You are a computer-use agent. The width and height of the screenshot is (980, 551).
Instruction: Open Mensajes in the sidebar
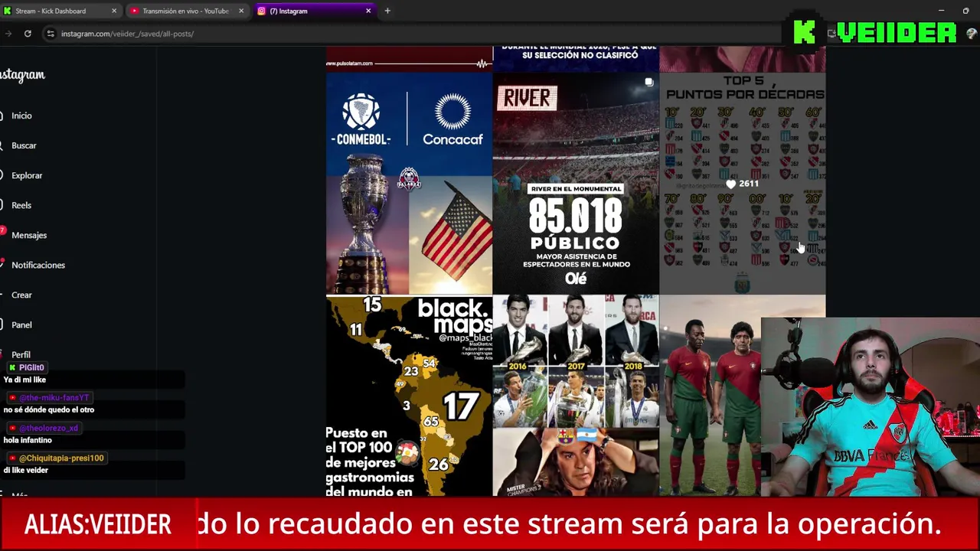[x=29, y=235]
